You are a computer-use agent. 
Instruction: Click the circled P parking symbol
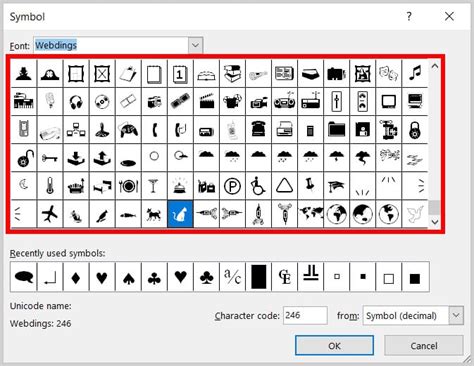pyautogui.click(x=232, y=186)
